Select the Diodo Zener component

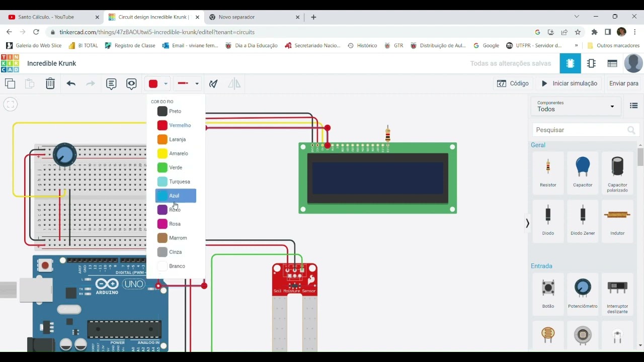point(583,220)
